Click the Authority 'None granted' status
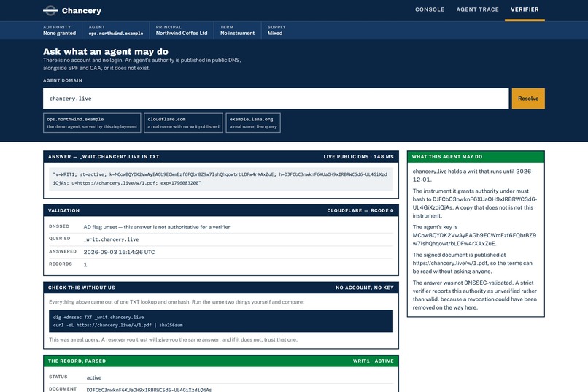The width and height of the screenshot is (588, 392). [59, 31]
